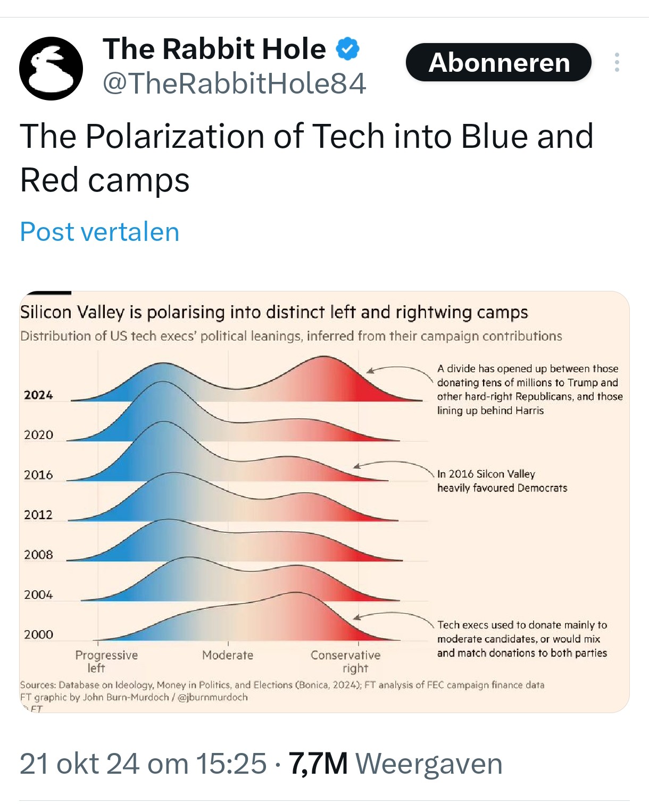Image resolution: width=649 pixels, height=812 pixels.
Task: Click the Sources line under the chart
Action: [282, 685]
